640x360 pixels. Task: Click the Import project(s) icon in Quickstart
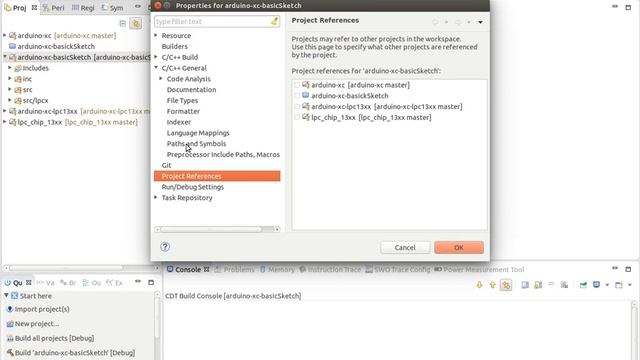(10, 309)
